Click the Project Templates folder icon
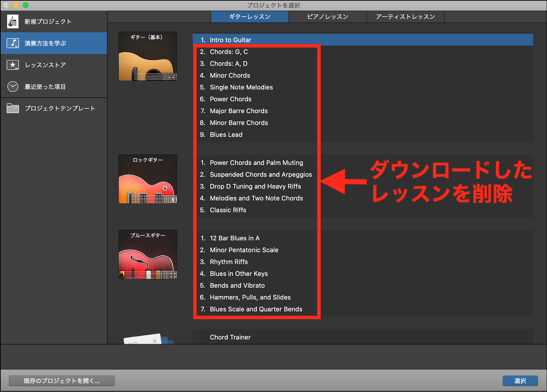This screenshot has width=547, height=392. (x=13, y=108)
